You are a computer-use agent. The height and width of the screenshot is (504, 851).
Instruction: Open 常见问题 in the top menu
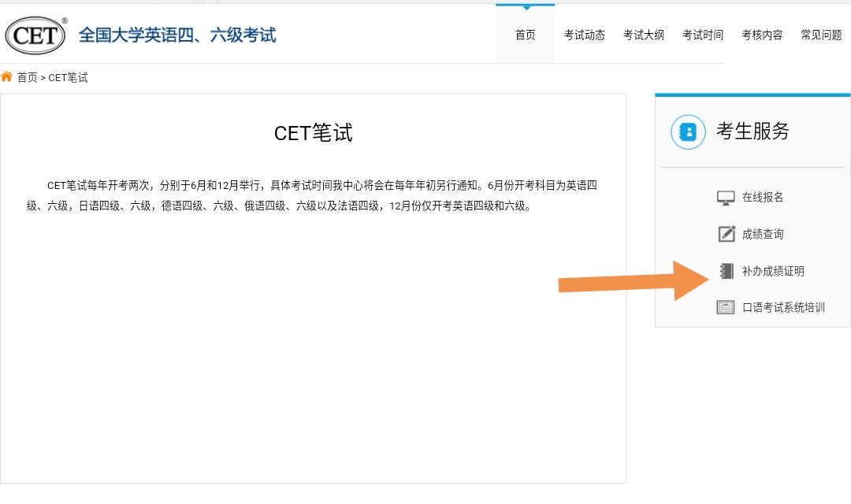(821, 35)
